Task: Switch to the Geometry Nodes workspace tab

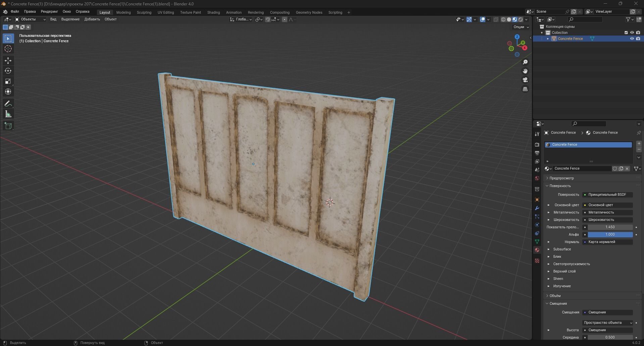Action: tap(309, 12)
